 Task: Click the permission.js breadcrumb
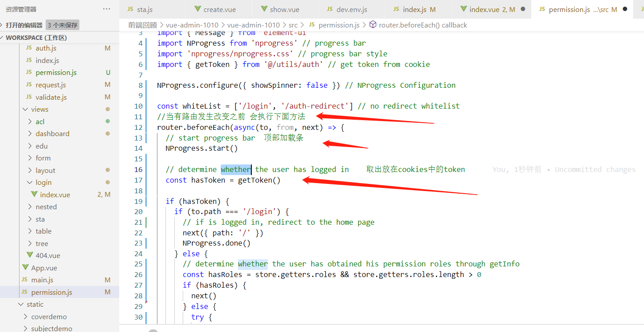[x=339, y=25]
